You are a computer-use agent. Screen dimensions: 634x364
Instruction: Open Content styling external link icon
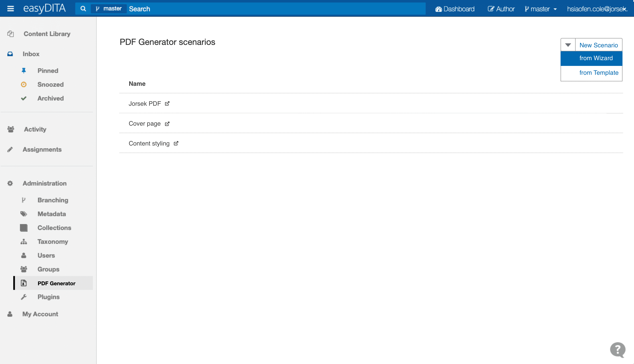(x=176, y=143)
